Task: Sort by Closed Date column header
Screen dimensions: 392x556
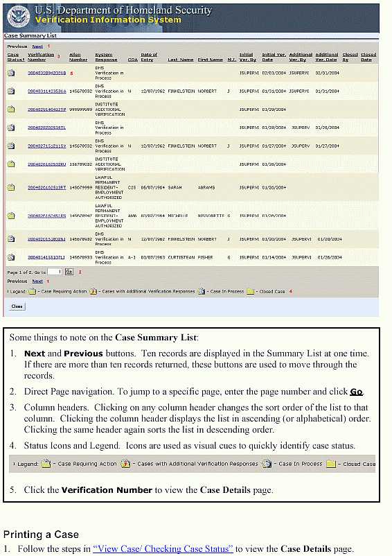Action: (368, 57)
